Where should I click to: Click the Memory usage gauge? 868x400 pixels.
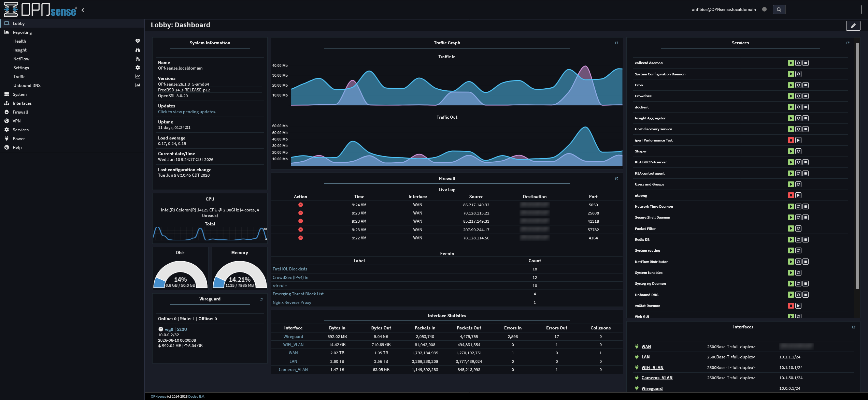(x=240, y=275)
